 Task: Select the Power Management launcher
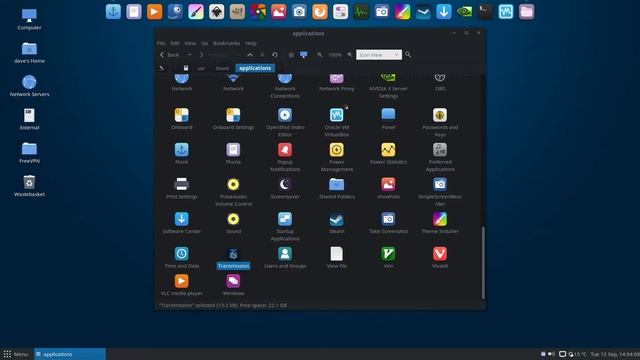[x=337, y=157]
